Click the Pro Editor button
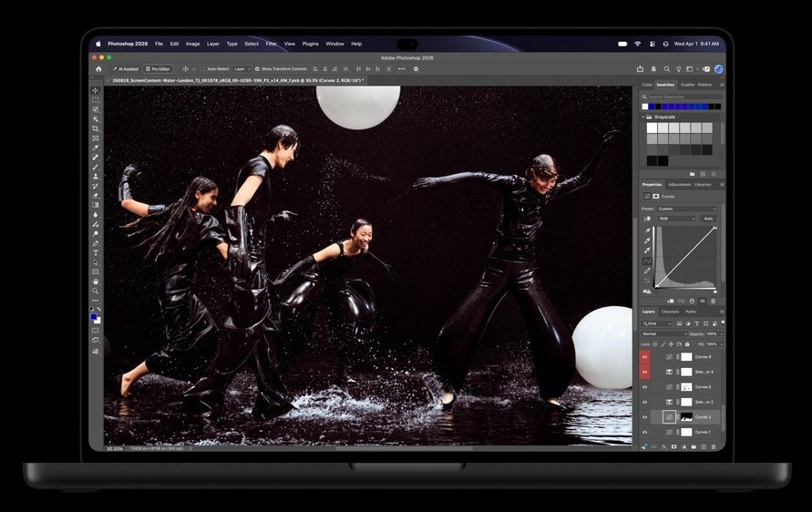This screenshot has height=512, width=812. [x=158, y=69]
